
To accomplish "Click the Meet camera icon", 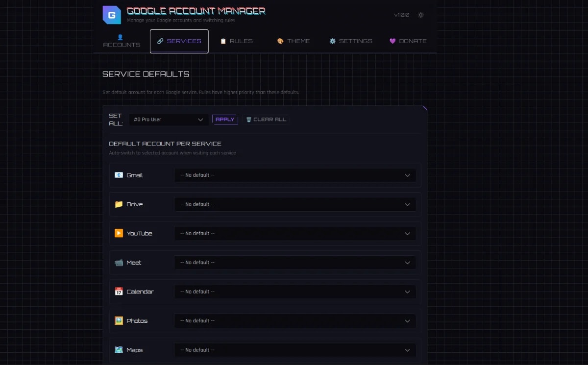I will [x=119, y=263].
